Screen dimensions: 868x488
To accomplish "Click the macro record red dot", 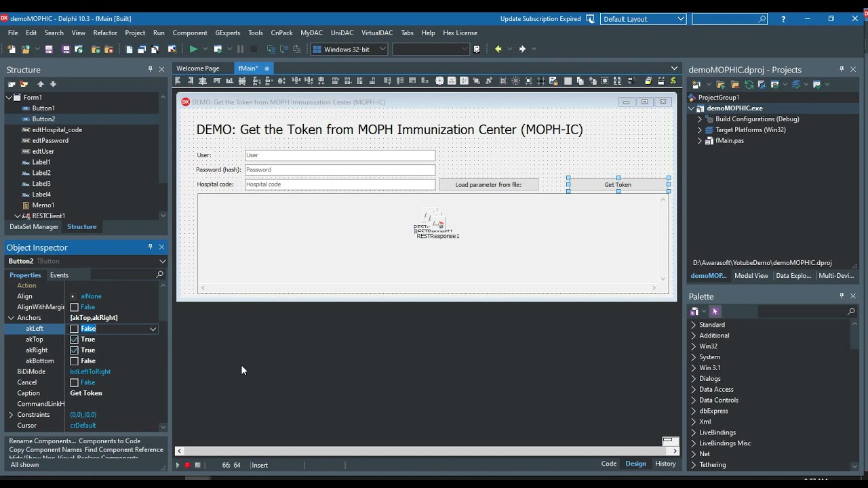I will [188, 465].
